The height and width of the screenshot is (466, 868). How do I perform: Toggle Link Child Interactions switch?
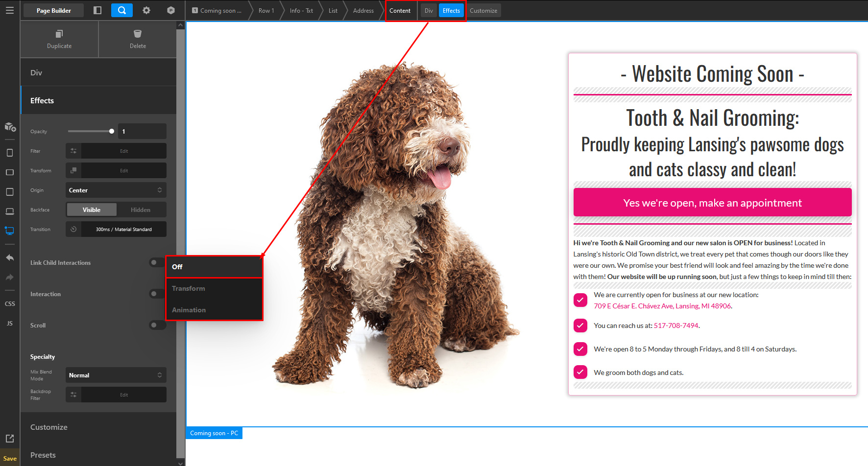coord(157,263)
